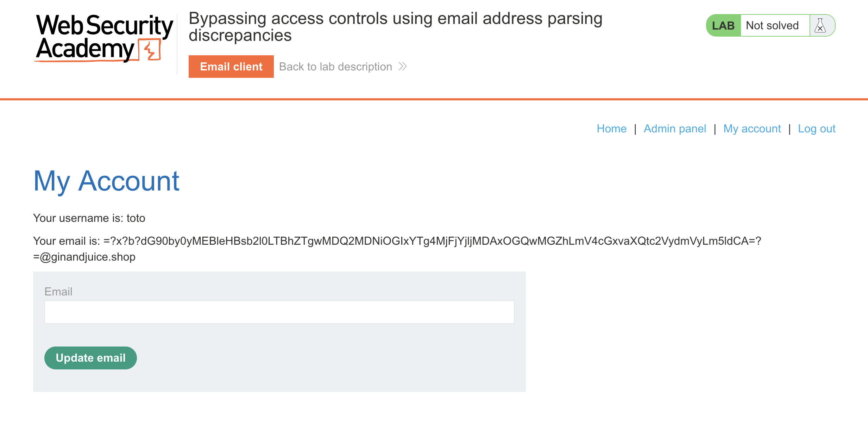The height and width of the screenshot is (443, 868).
Task: Click the Not solved status indicator
Action: coord(773,25)
